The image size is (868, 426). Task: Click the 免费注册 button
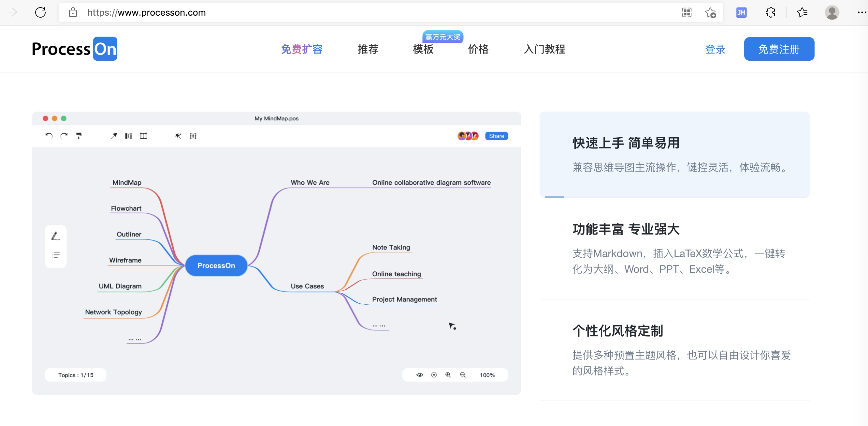pyautogui.click(x=779, y=49)
